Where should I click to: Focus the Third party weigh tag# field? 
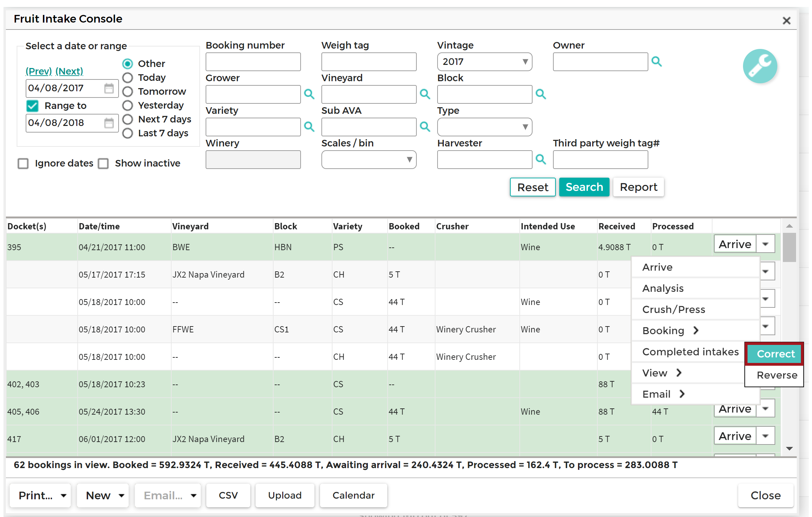601,160
